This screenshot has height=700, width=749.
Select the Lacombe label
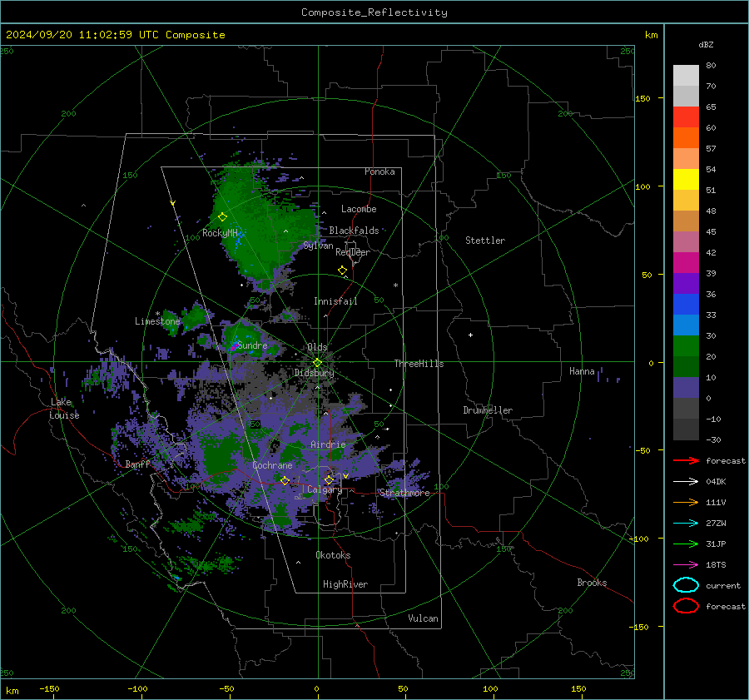pyautogui.click(x=359, y=209)
